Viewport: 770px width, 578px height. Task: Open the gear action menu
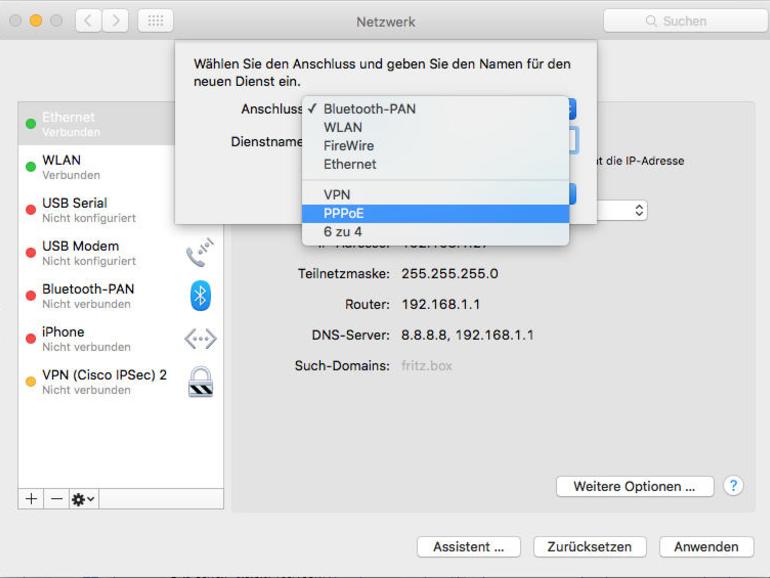pyautogui.click(x=83, y=499)
